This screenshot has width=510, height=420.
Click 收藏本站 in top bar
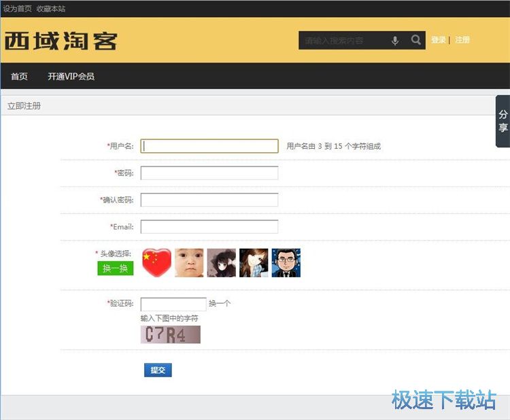click(x=51, y=9)
